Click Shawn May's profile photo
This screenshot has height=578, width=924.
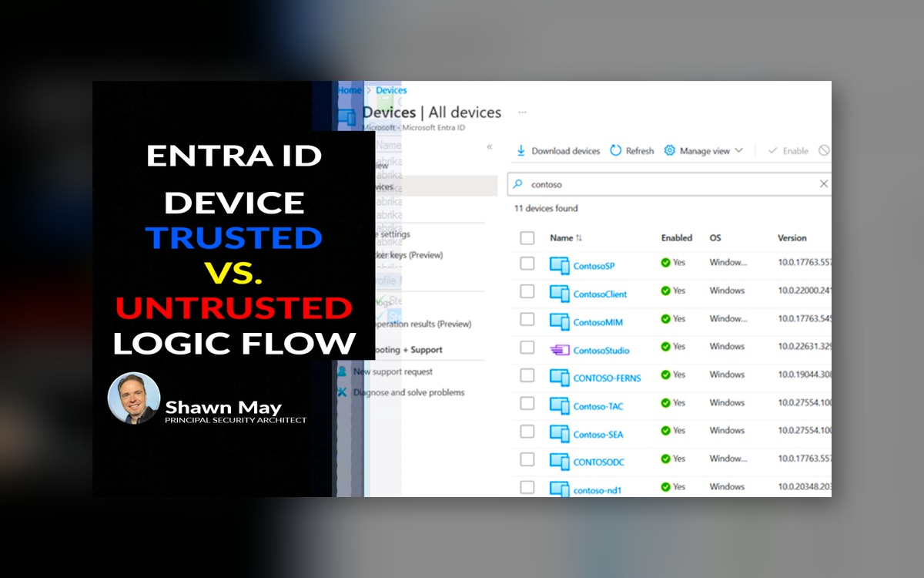point(134,398)
